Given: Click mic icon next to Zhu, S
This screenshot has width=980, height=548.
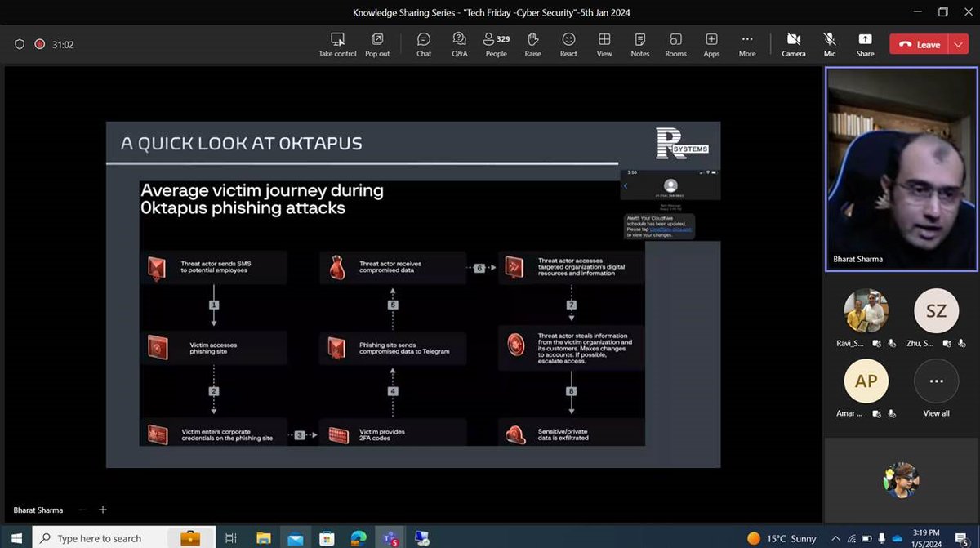Looking at the screenshot, I should [x=961, y=344].
